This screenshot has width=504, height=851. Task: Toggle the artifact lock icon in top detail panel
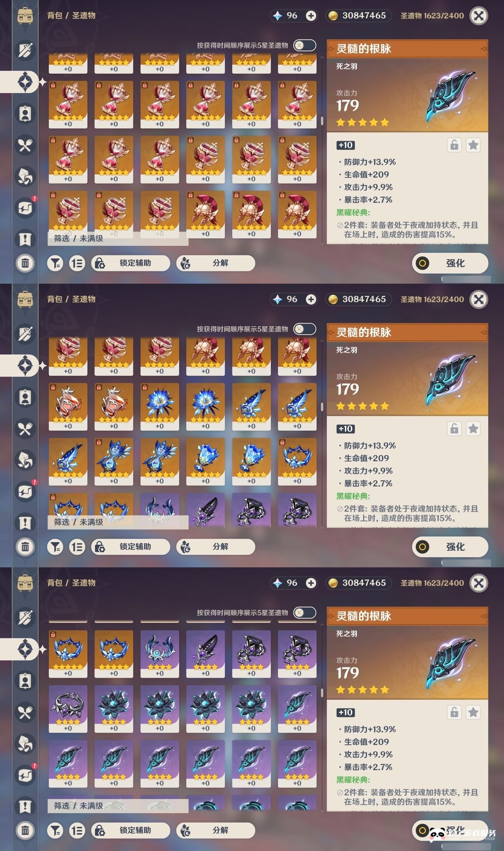click(454, 145)
